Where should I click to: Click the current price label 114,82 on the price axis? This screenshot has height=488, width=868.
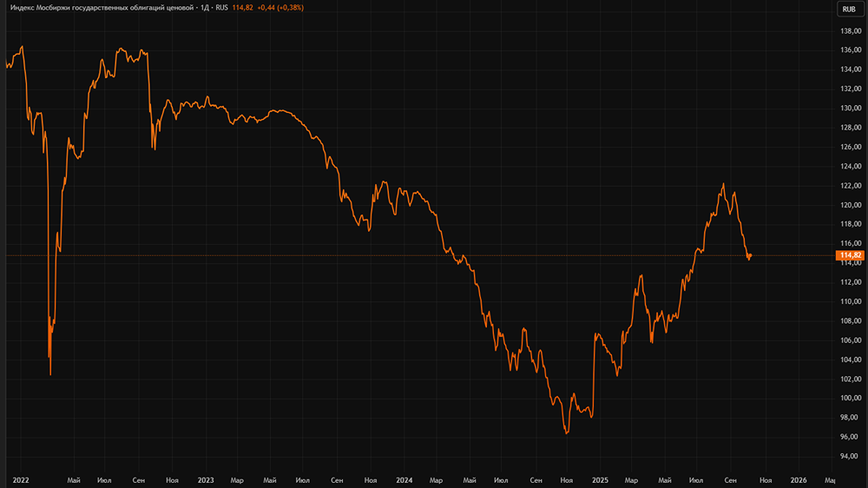(851, 255)
